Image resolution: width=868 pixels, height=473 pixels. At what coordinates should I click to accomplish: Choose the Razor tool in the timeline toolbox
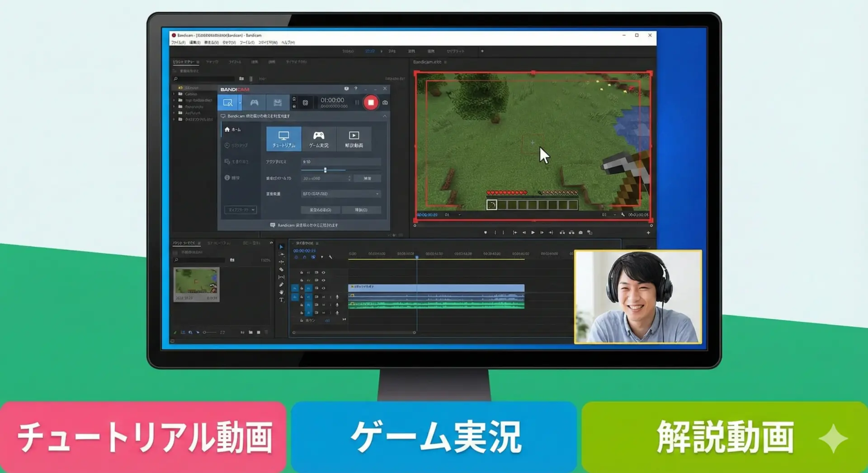click(x=281, y=270)
